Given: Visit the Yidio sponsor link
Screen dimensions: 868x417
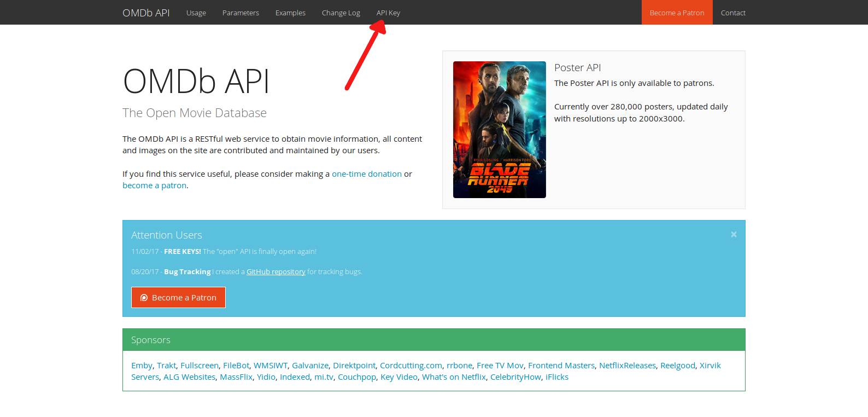Looking at the screenshot, I should point(266,377).
